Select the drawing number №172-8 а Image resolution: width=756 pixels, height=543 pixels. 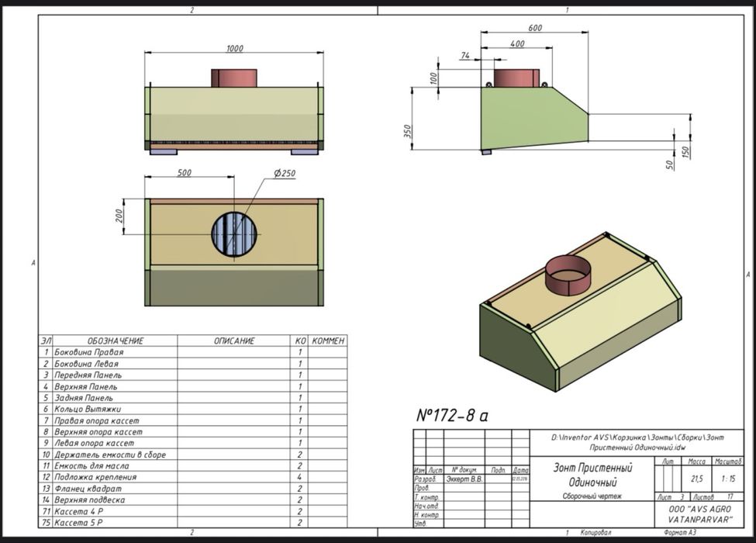coord(452,415)
